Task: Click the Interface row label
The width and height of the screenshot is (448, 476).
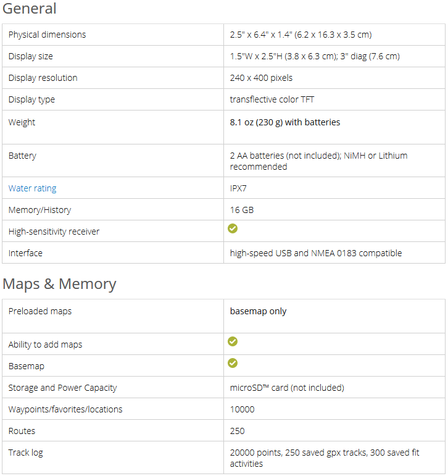Action: [x=25, y=253]
